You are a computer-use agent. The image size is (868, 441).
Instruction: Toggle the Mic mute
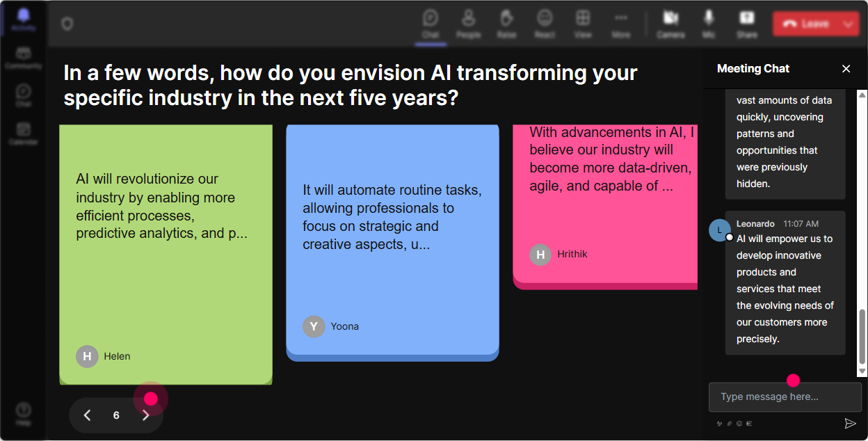coord(709,24)
